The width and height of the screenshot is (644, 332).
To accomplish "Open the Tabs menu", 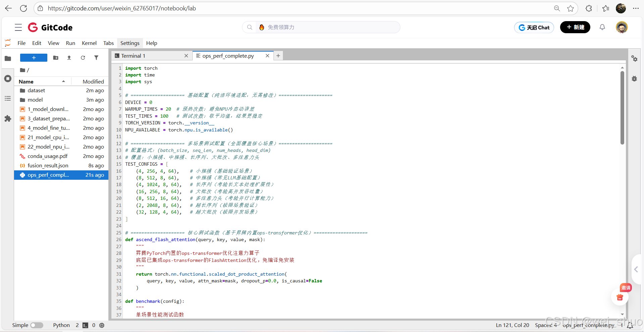I will pyautogui.click(x=108, y=43).
